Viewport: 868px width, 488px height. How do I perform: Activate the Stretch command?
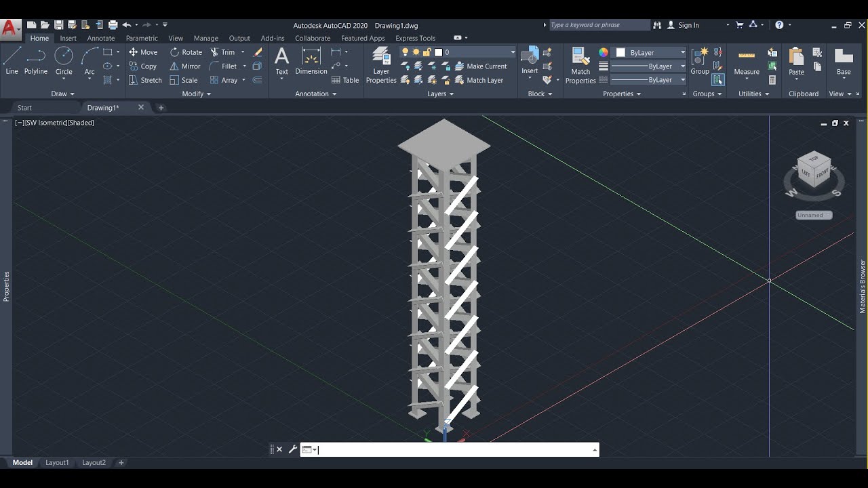145,80
